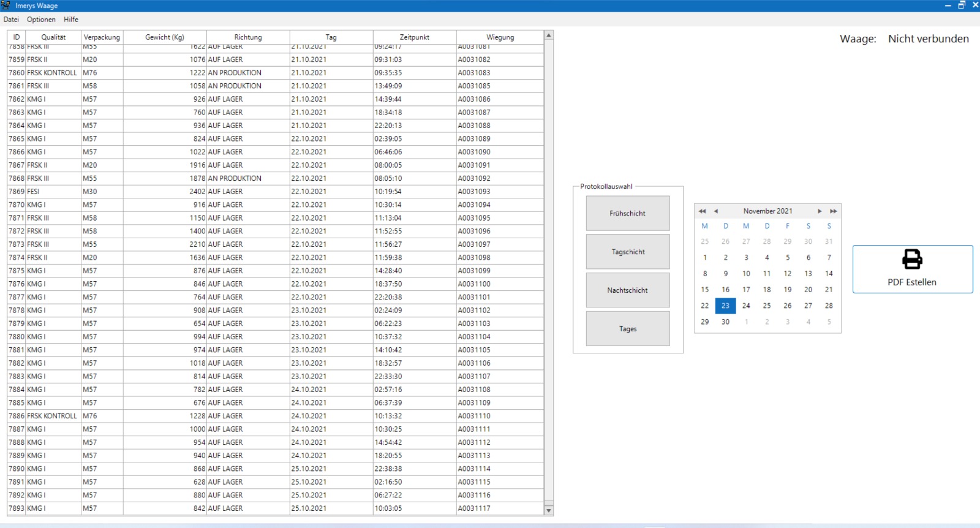
Task: Select the Frühschicht protocol button
Action: tap(627, 213)
